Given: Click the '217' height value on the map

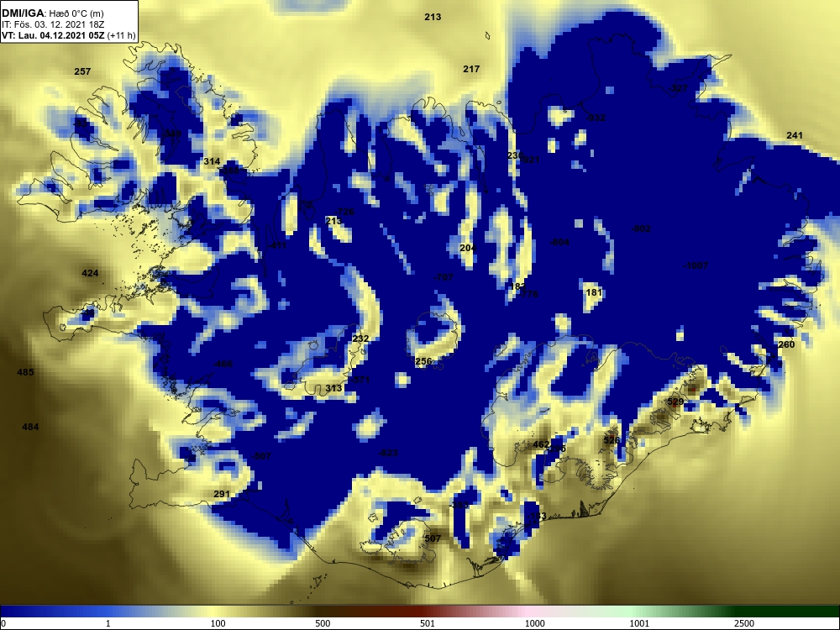Looking at the screenshot, I should (x=471, y=69).
